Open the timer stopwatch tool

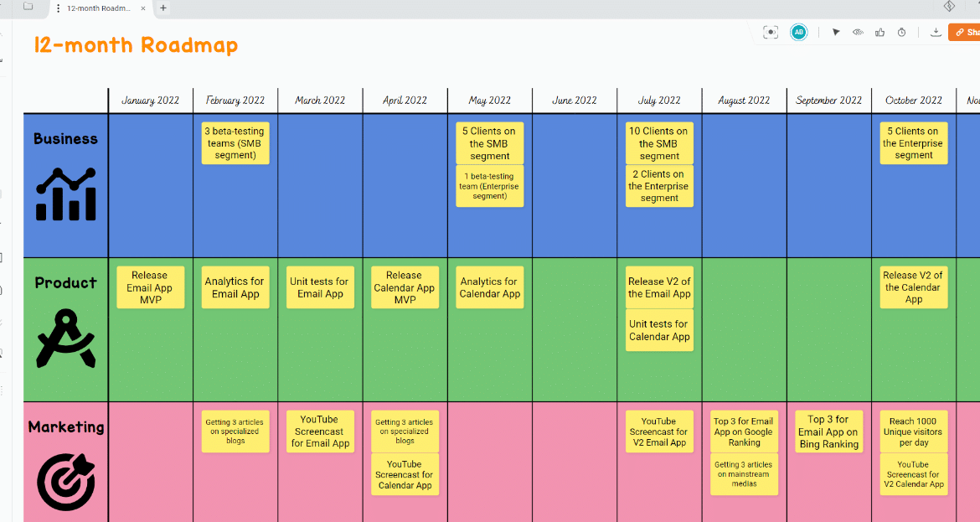click(901, 32)
